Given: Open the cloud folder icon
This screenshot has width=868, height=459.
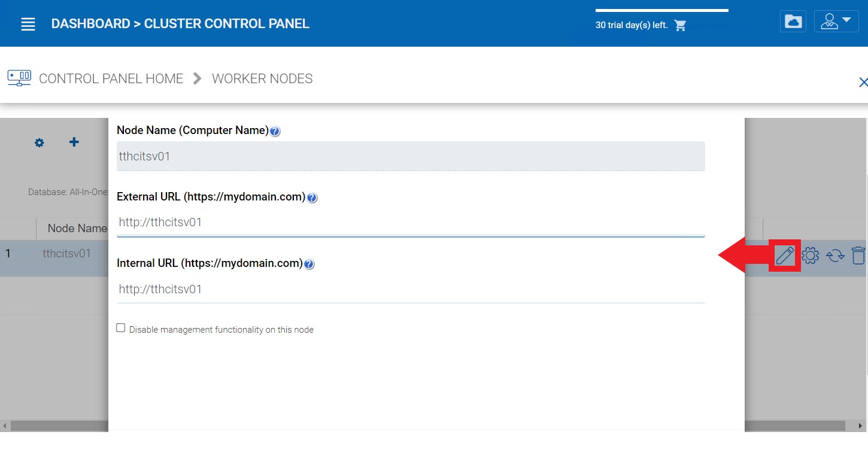Looking at the screenshot, I should click(793, 22).
